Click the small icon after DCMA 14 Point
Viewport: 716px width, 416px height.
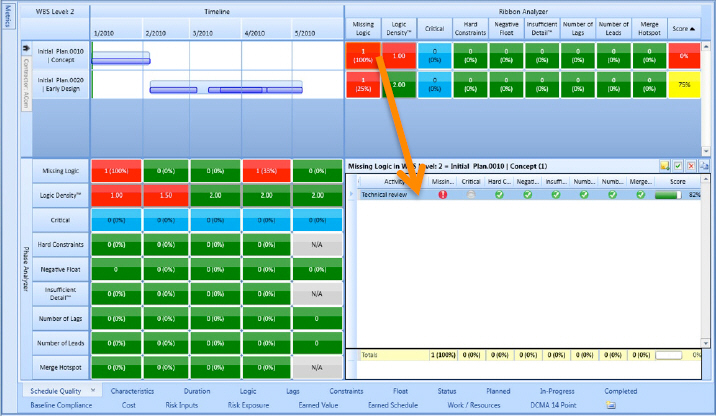pos(611,405)
